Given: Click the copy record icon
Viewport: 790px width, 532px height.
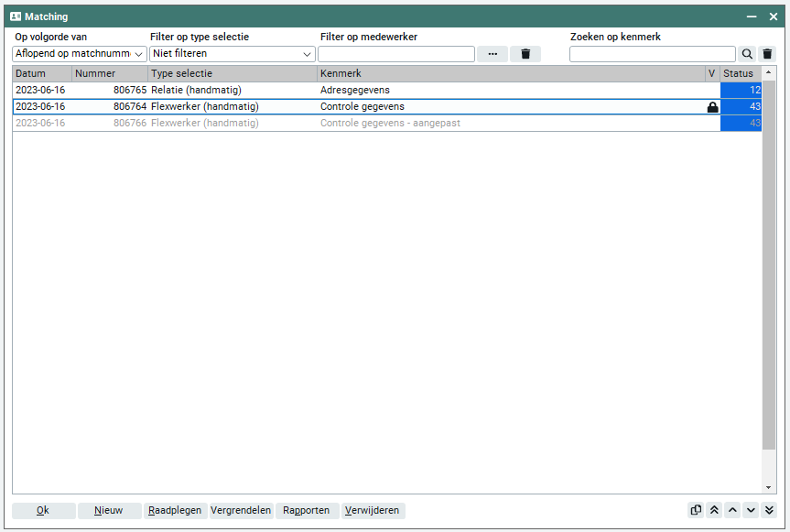Looking at the screenshot, I should pos(696,511).
